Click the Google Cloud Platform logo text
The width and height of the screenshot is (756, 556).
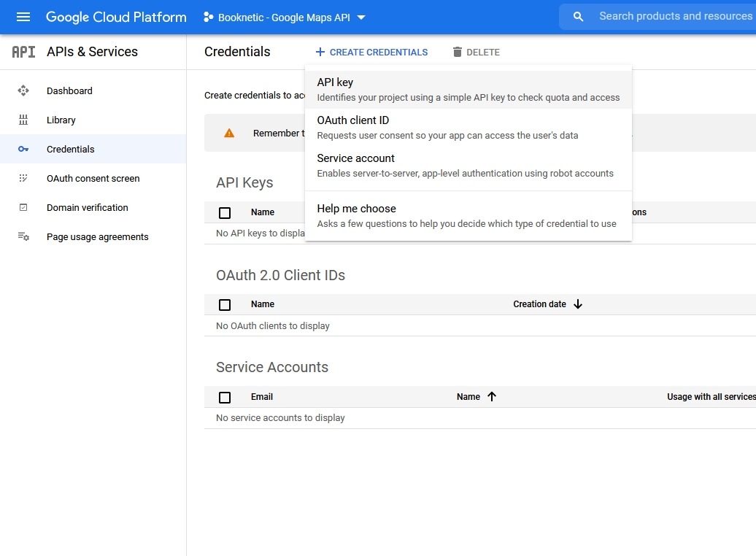coord(116,18)
